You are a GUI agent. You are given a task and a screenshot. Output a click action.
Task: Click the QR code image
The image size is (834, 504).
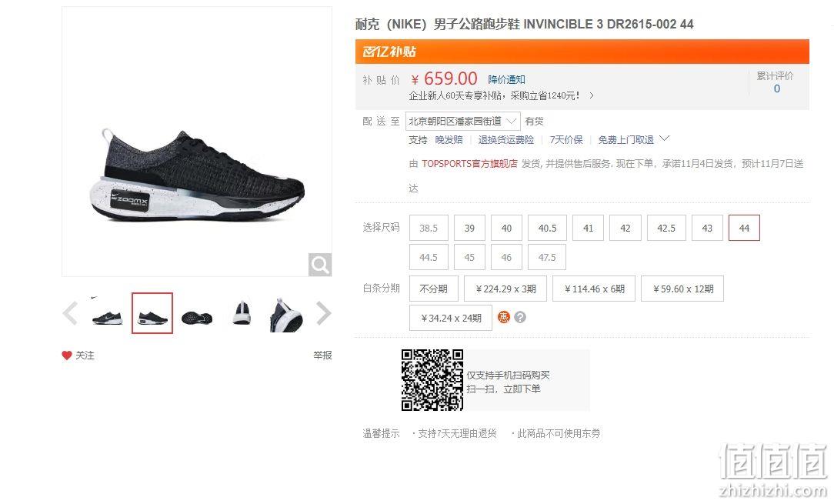432,380
